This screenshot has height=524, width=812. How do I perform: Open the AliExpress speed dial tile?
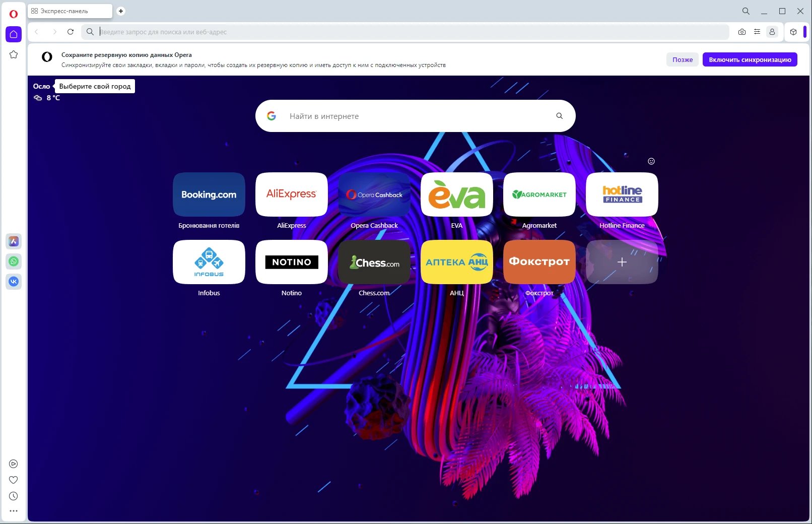tap(292, 194)
